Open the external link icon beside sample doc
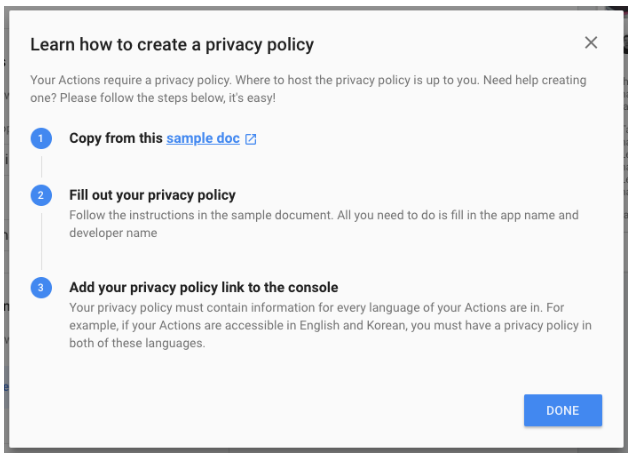632x458 pixels. coord(251,139)
